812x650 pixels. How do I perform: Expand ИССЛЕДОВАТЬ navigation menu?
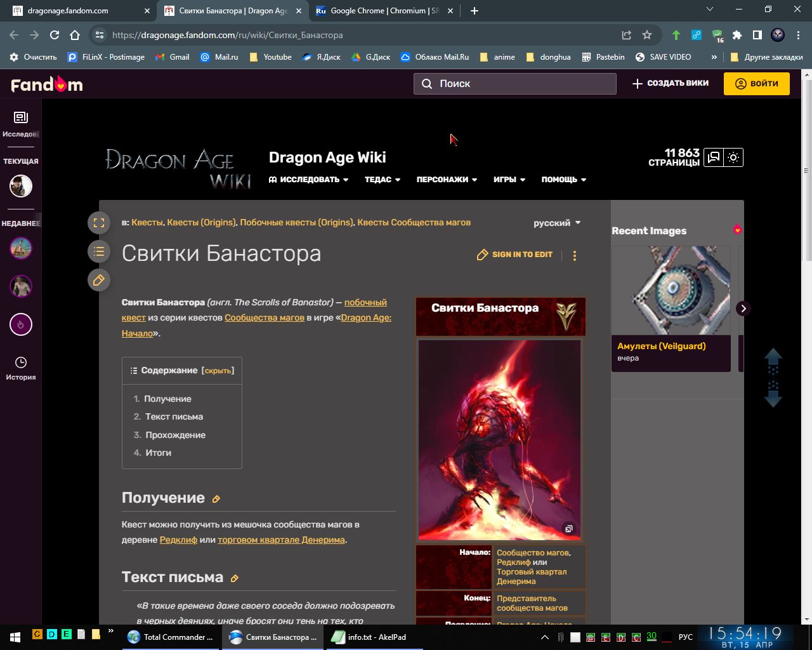309,180
